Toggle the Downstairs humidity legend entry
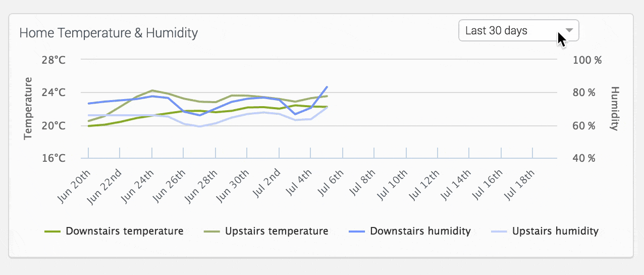 point(420,232)
